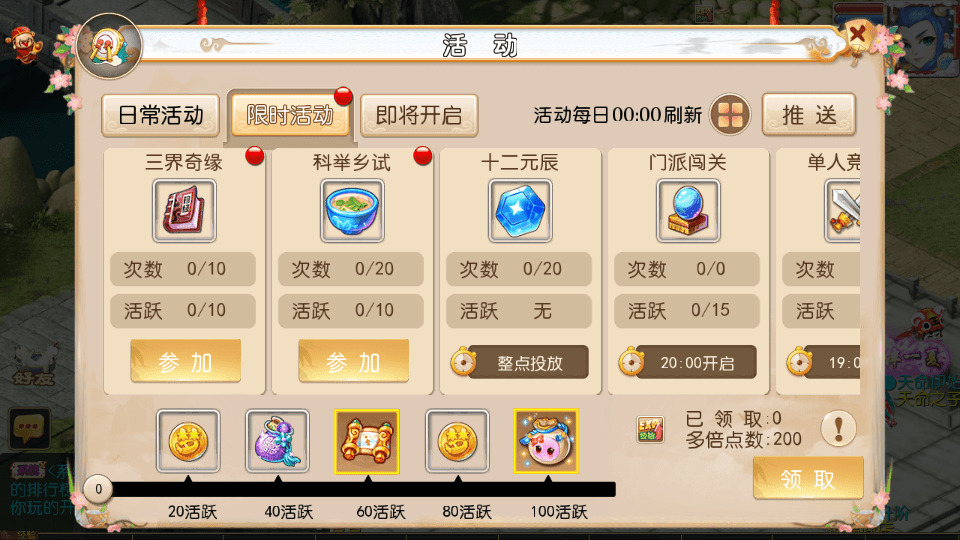Select the 十二元辰 blue gem icon
The height and width of the screenshot is (540, 960).
tap(520, 211)
